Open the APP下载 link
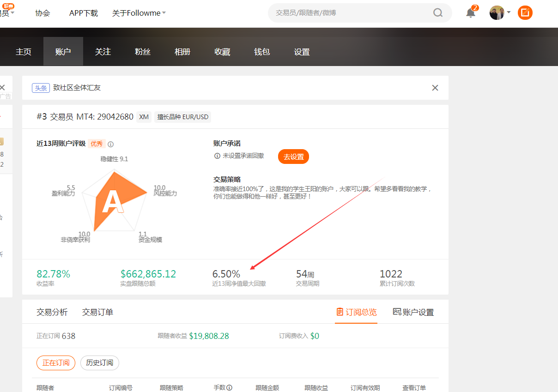 (x=84, y=13)
